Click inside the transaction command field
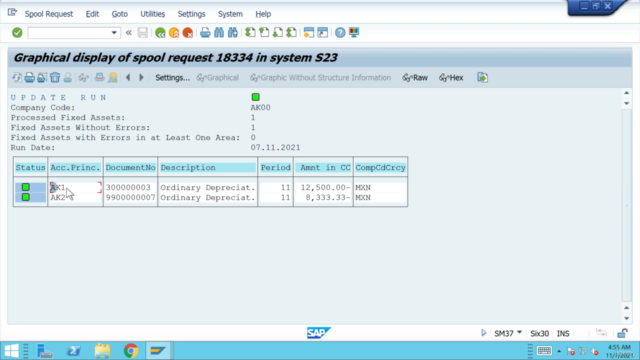 click(69, 33)
